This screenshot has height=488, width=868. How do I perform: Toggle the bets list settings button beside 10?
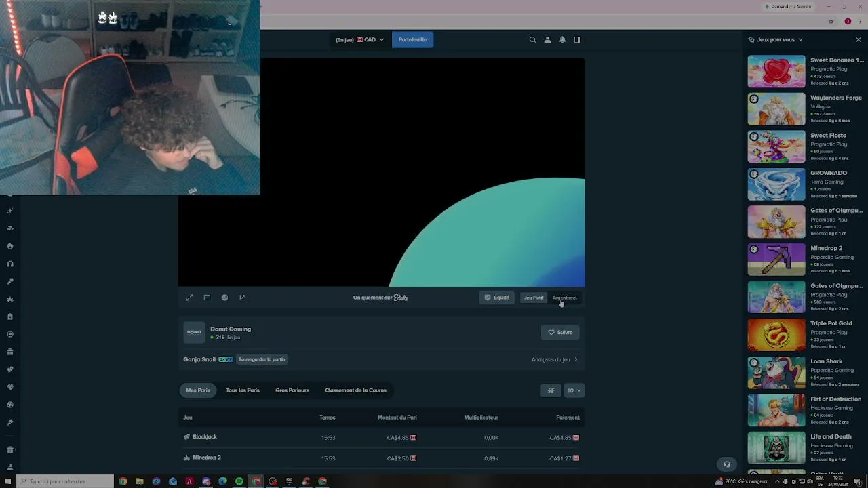(551, 390)
